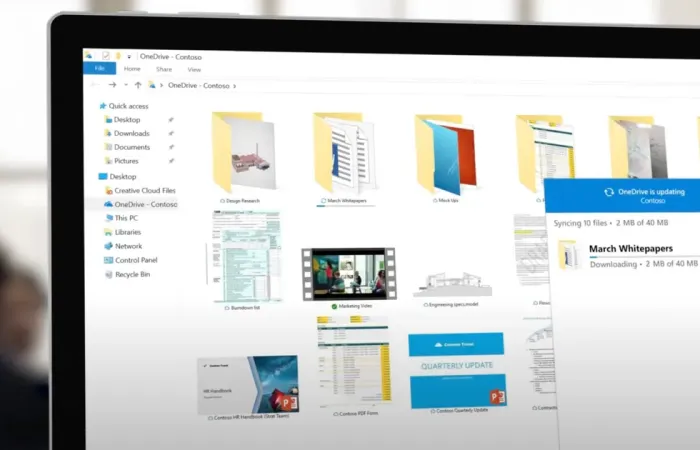Click the sync icon in OneDrive updating header

(609, 192)
